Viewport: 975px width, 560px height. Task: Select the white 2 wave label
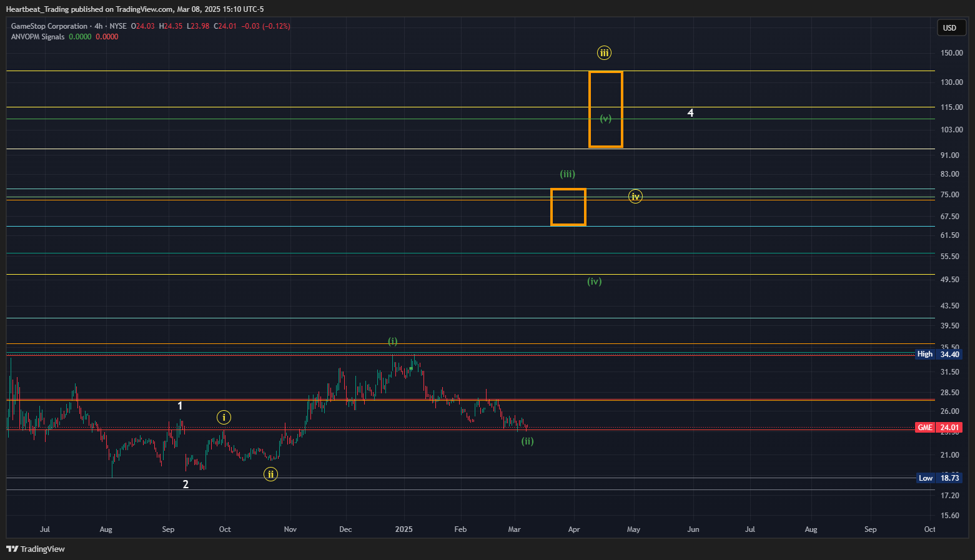click(x=186, y=484)
